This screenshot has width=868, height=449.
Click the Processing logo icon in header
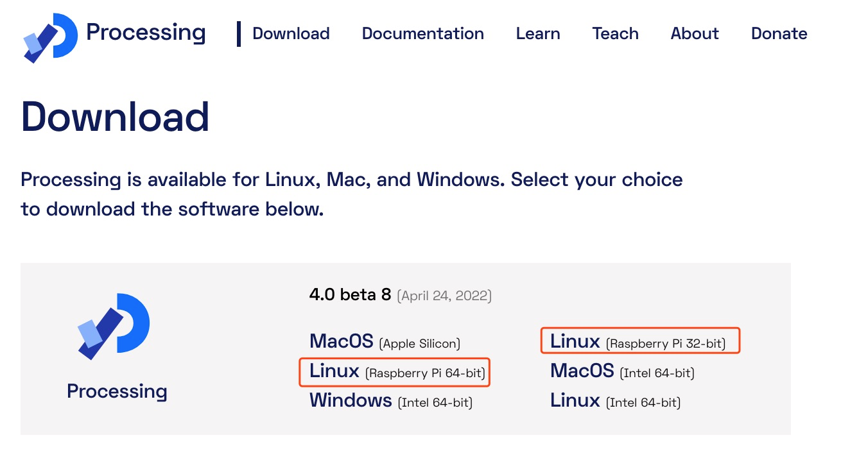click(50, 37)
